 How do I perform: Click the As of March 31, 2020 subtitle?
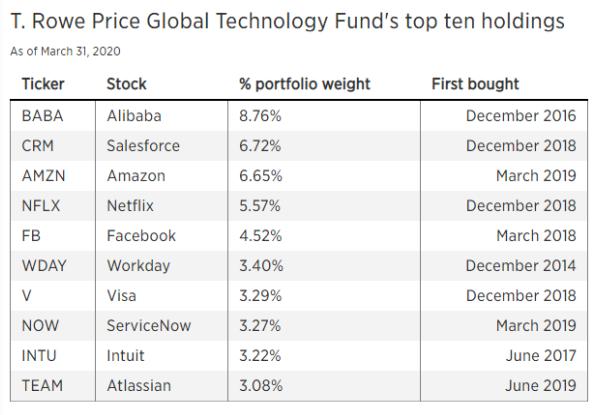(65, 51)
